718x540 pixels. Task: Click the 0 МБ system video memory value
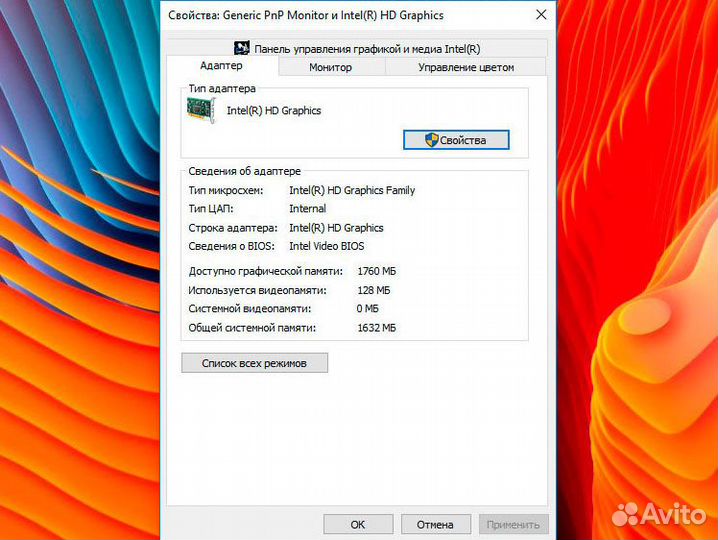pos(368,309)
